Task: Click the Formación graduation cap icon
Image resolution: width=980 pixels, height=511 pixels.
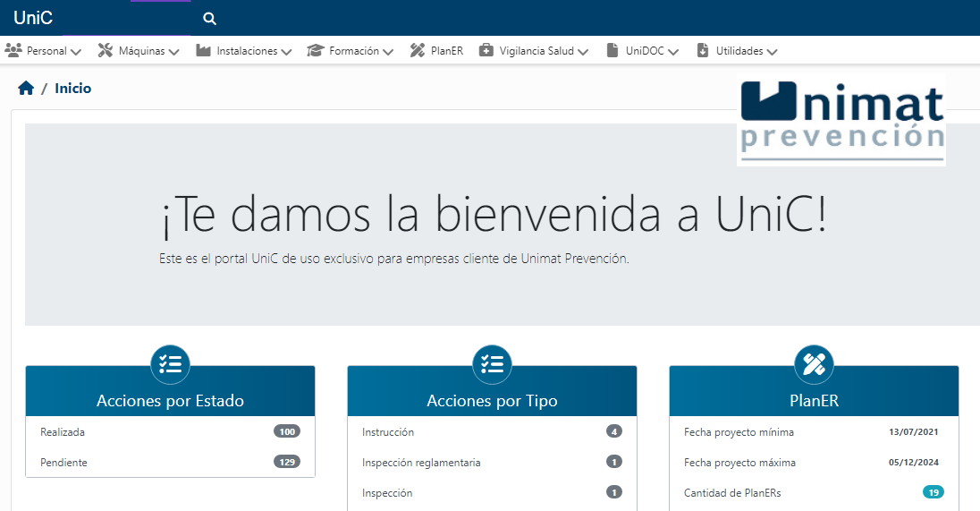Action: point(315,50)
